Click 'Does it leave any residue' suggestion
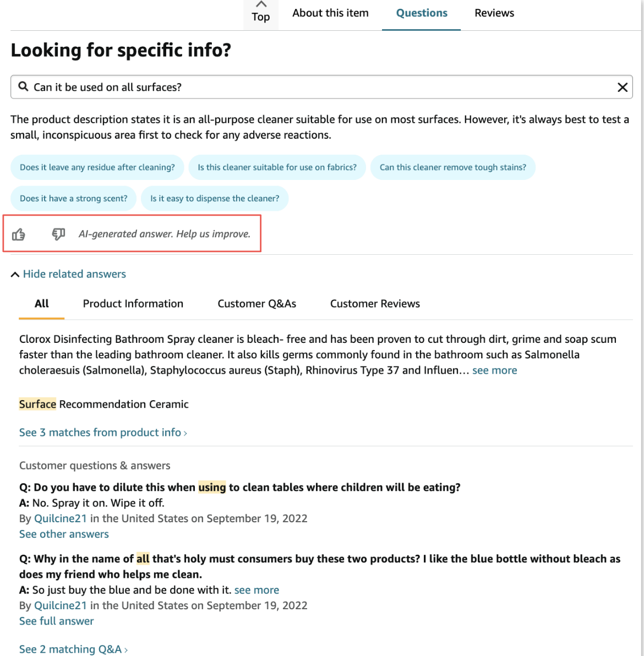Screen dimensions: 644x656 pyautogui.click(x=97, y=167)
